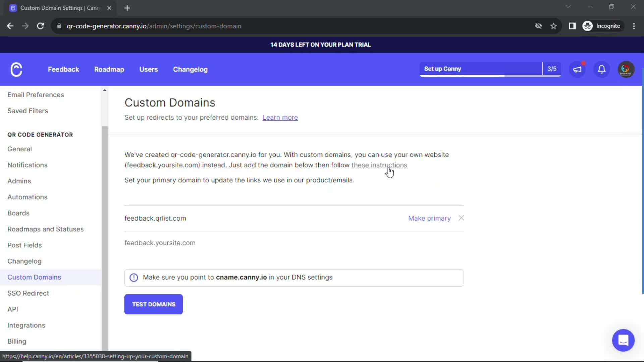Open Notifications settings in sidebar
The width and height of the screenshot is (644, 362).
tap(28, 165)
